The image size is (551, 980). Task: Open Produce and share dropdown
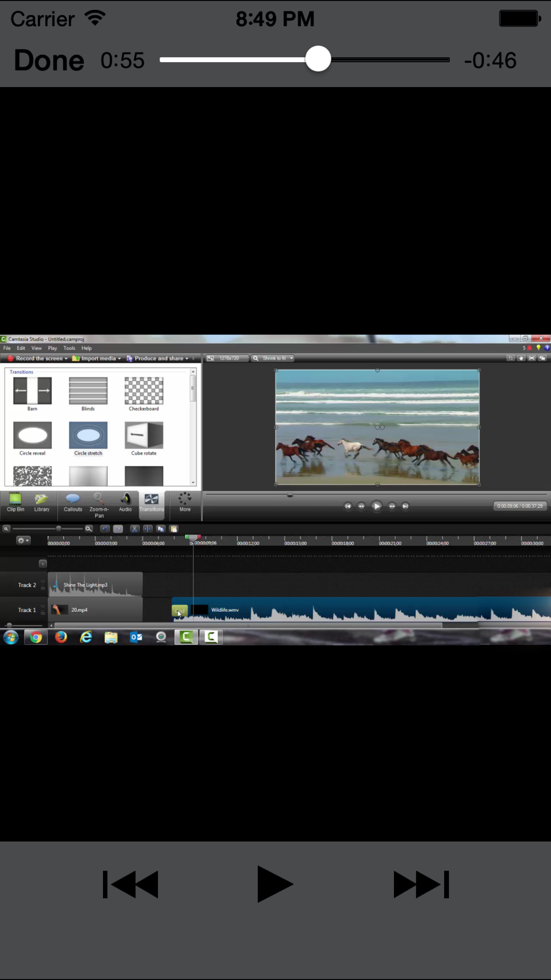pos(158,358)
